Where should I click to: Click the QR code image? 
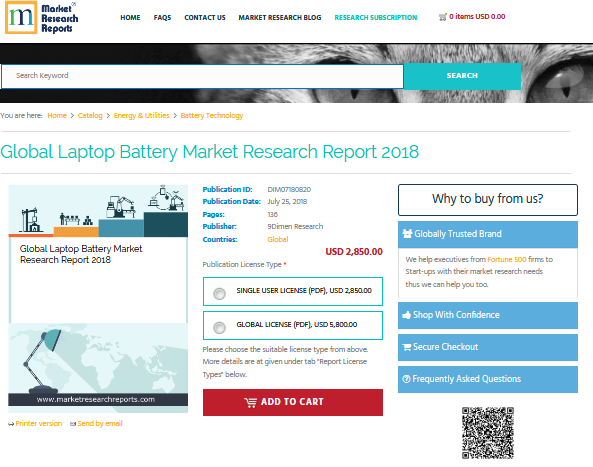488,433
